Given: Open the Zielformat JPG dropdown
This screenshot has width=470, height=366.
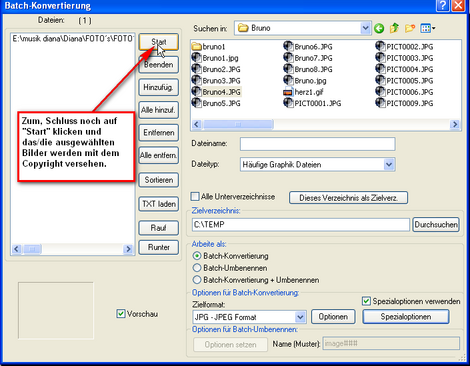Looking at the screenshot, I should point(300,317).
